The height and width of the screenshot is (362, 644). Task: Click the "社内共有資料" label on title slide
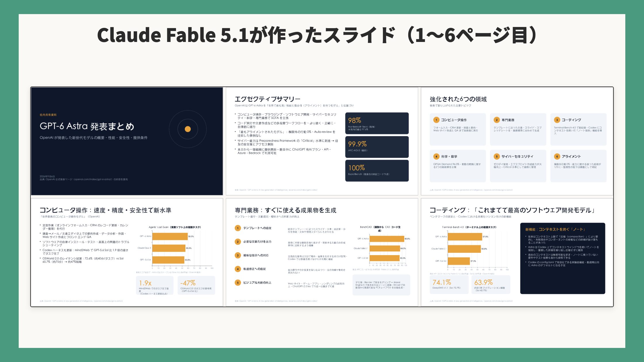tap(48, 115)
